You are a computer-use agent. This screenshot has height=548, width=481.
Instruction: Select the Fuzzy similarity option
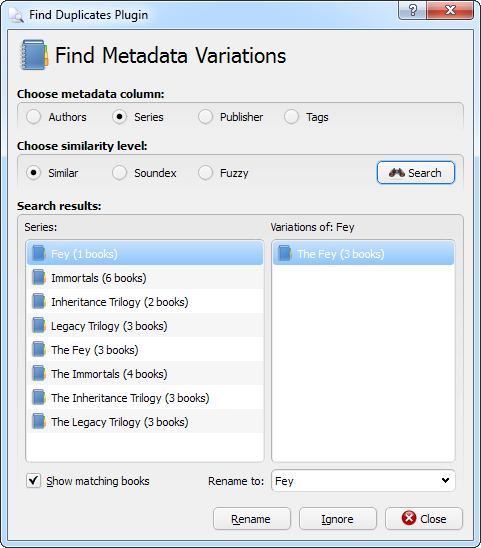click(x=205, y=173)
